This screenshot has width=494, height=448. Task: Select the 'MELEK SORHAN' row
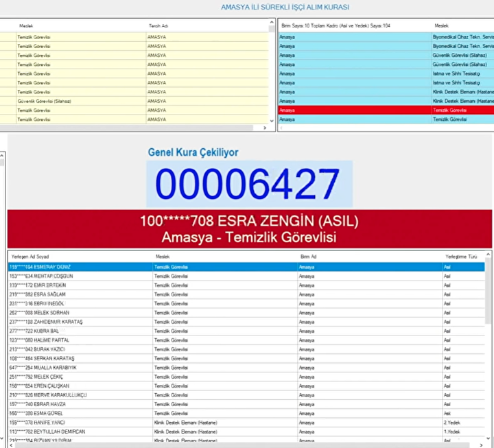(x=246, y=313)
